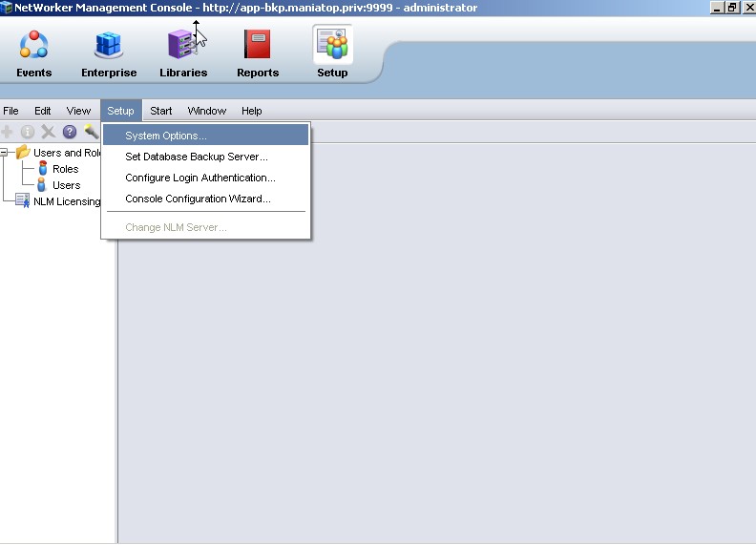Open the Help menu

click(x=252, y=111)
